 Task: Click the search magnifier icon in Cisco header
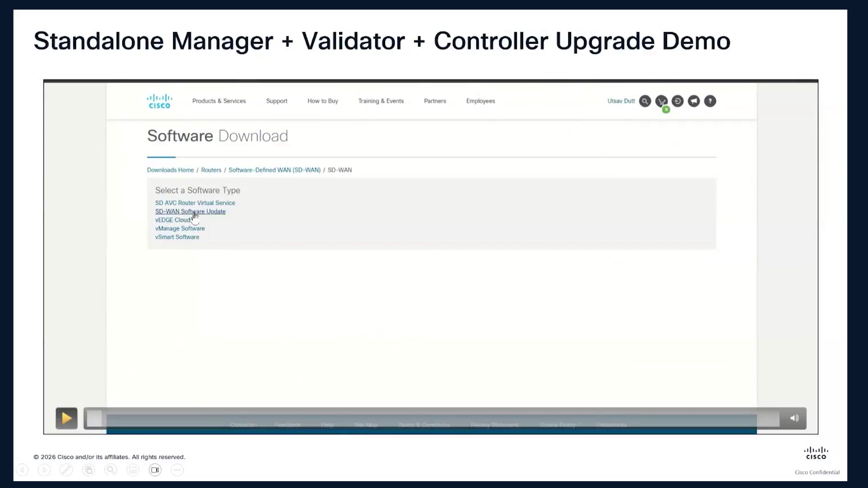click(x=645, y=101)
